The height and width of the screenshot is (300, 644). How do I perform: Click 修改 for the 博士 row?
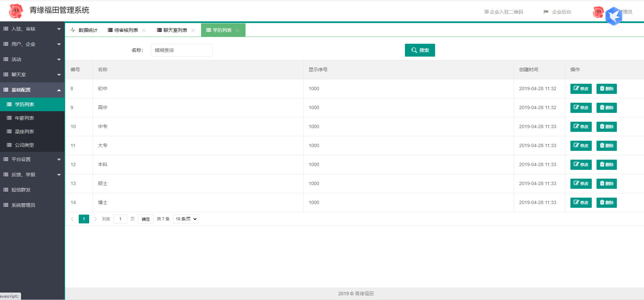581,203
